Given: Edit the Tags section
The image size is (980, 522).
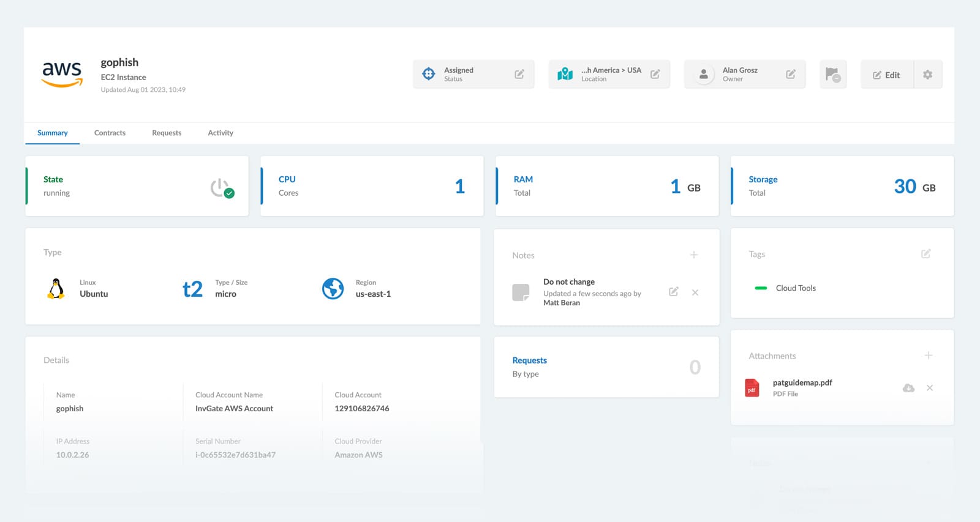Looking at the screenshot, I should (926, 253).
